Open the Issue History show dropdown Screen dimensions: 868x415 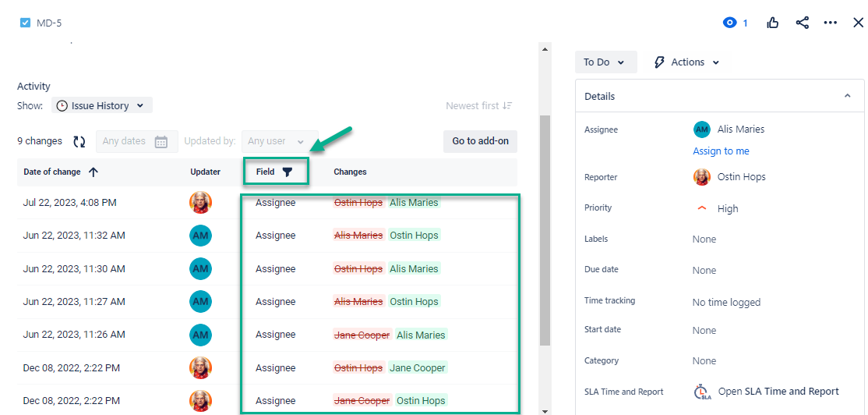pyautogui.click(x=102, y=105)
